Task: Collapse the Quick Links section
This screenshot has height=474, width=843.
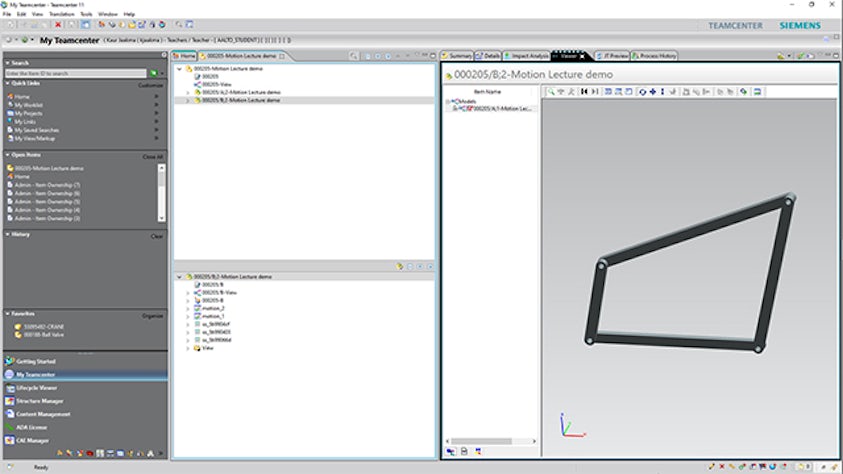Action: (8, 83)
